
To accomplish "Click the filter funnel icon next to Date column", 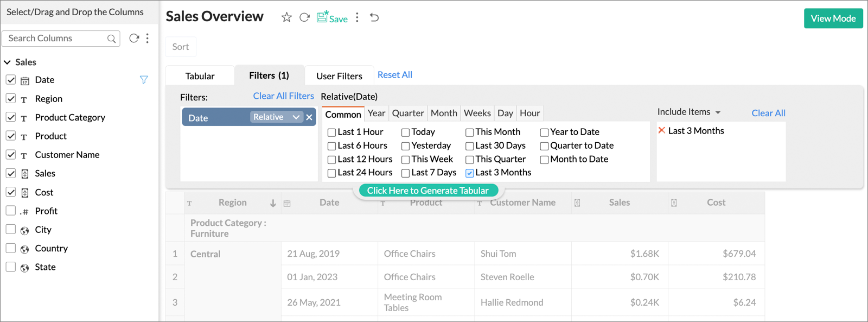I will [x=144, y=80].
